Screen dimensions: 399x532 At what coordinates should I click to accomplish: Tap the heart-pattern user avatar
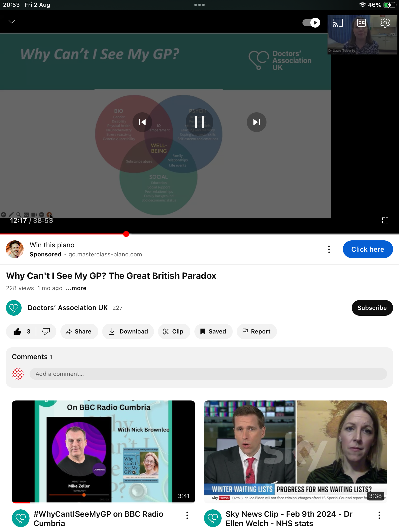point(18,374)
